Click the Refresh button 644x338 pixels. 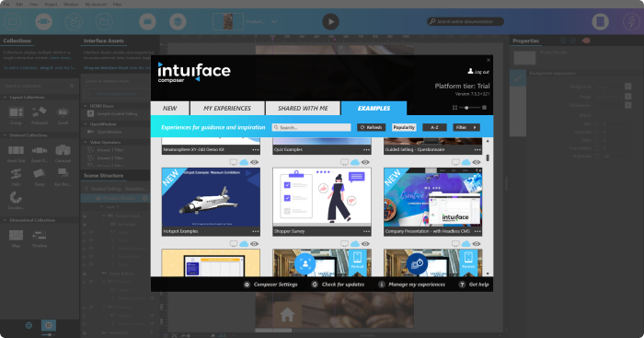[372, 127]
